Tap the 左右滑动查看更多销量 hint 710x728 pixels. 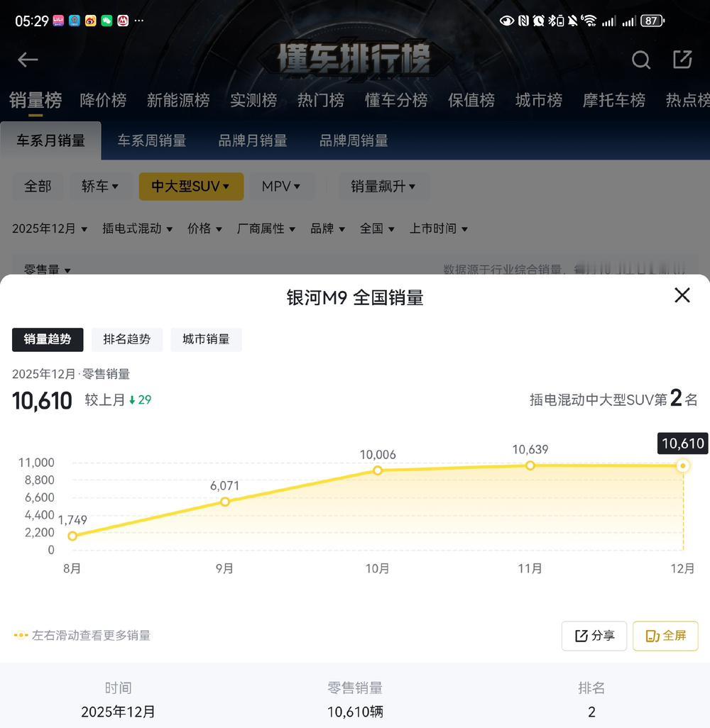82,635
